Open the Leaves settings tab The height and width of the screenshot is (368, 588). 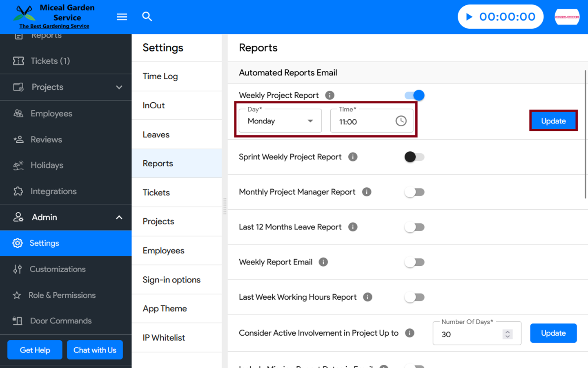pyautogui.click(x=156, y=135)
